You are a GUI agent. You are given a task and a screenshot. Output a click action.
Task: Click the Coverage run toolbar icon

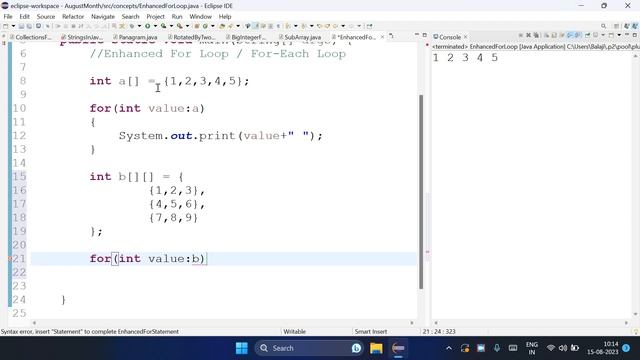pos(163,26)
